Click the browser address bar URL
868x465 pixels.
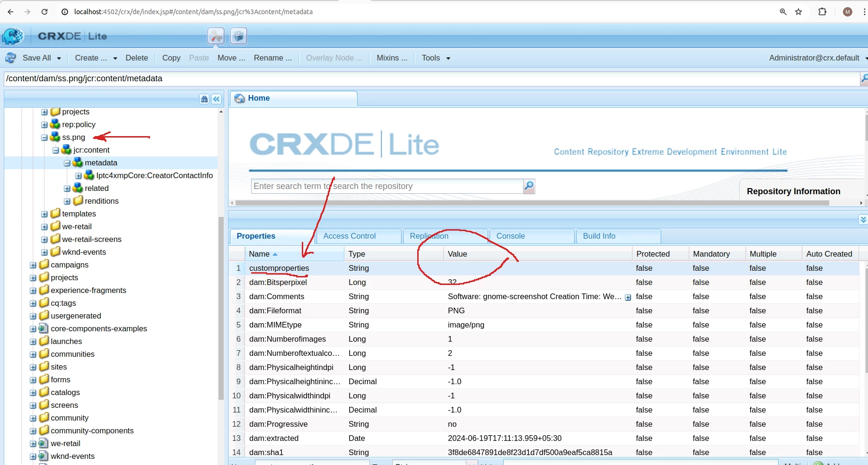point(193,12)
